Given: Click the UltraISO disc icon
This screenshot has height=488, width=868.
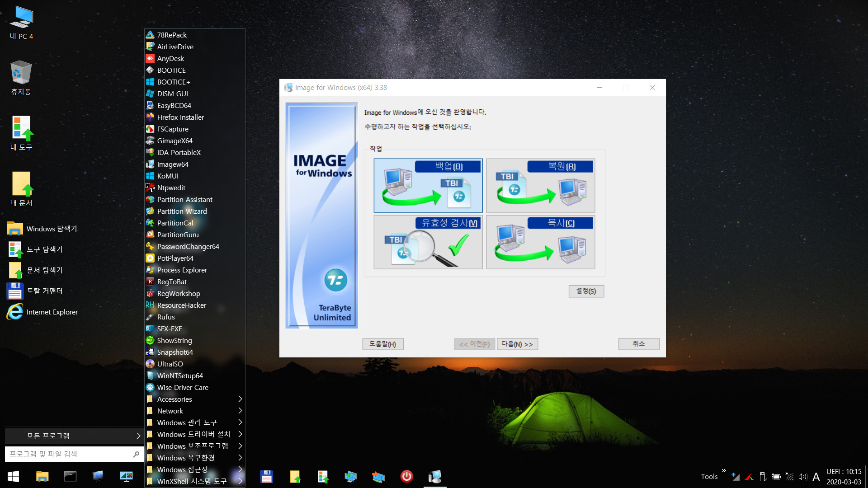Looking at the screenshot, I should (x=150, y=364).
